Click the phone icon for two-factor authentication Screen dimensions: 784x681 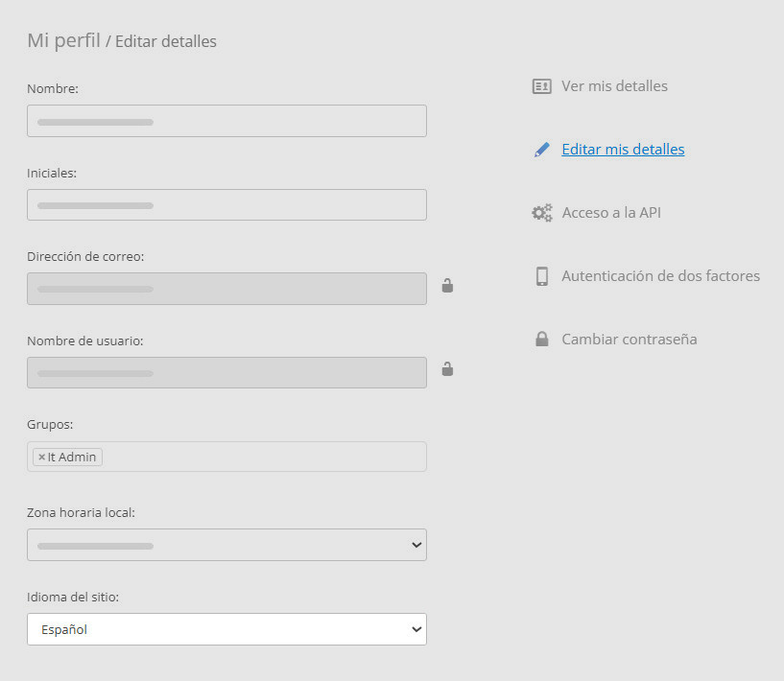tap(542, 276)
